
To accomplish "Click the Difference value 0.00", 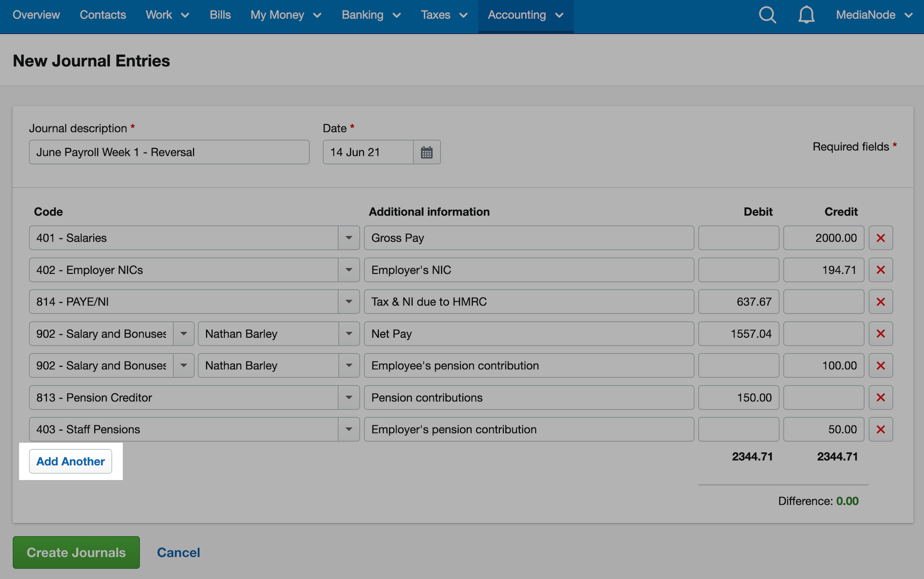I will [847, 501].
